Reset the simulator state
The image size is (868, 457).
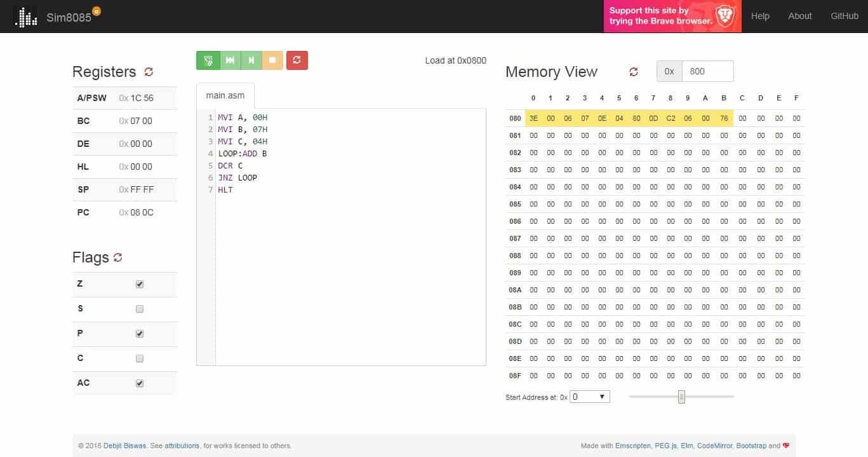297,60
